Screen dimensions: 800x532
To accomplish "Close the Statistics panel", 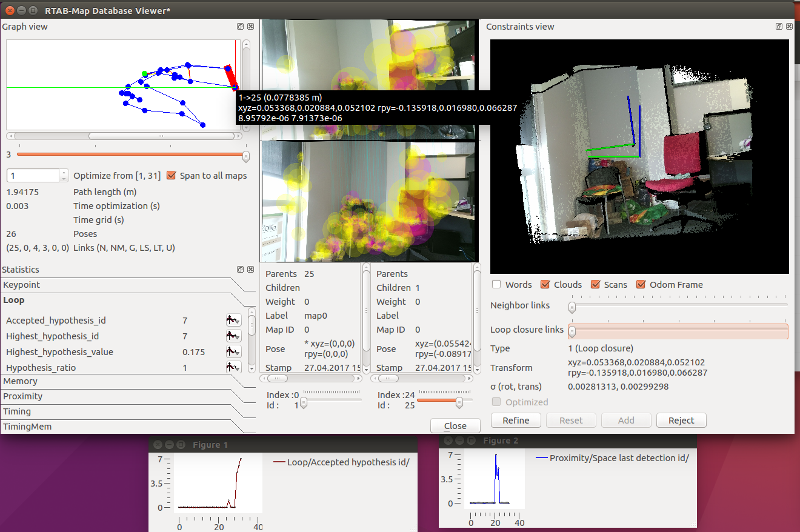I will [251, 269].
